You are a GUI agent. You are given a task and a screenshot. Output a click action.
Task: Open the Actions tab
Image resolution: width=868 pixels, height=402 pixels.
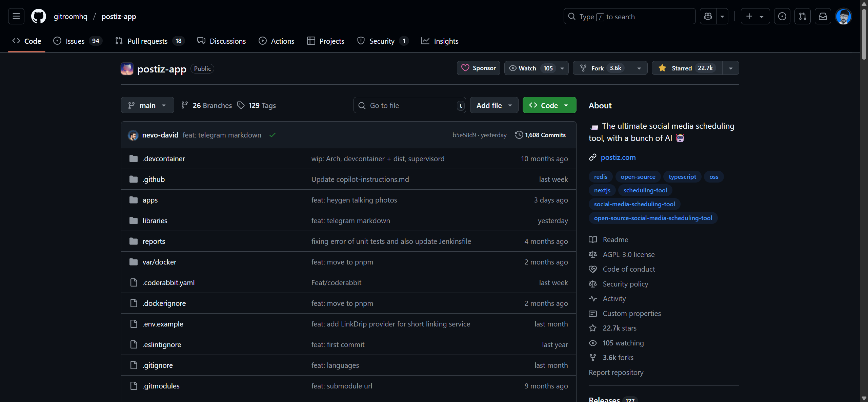coord(277,41)
